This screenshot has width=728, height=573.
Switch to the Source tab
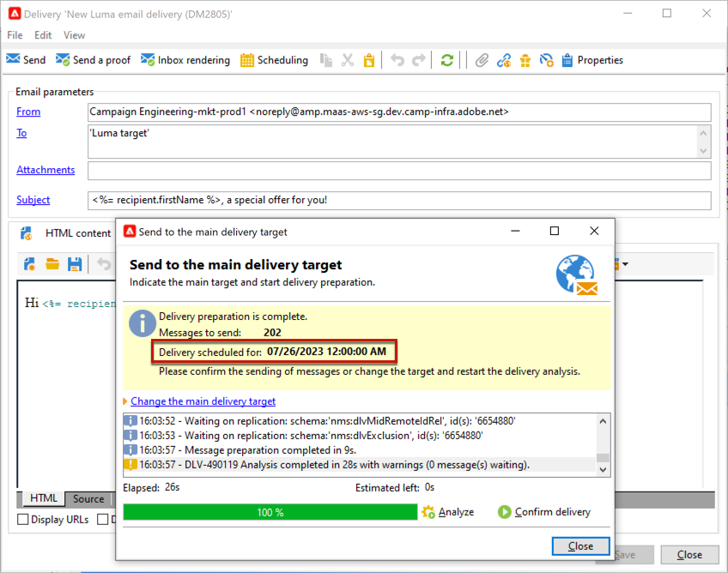click(x=88, y=498)
